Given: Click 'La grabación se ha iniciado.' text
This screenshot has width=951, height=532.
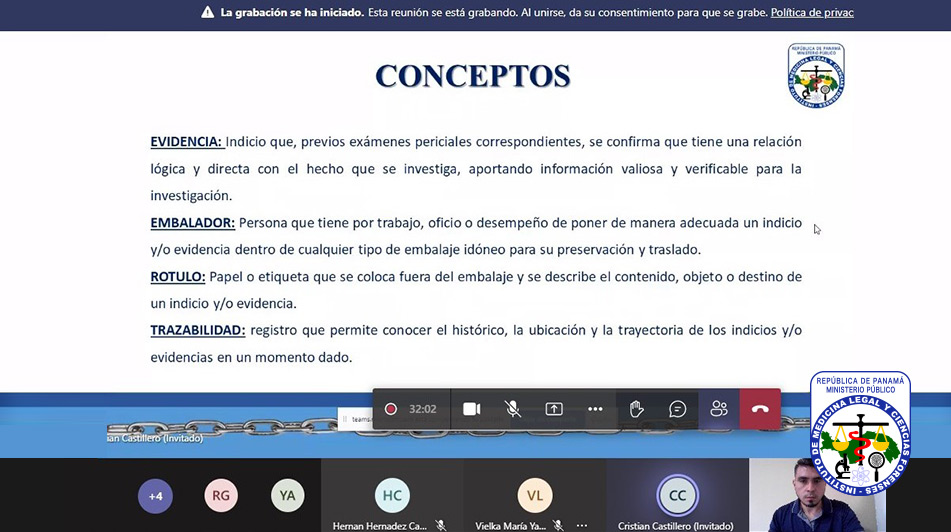Looking at the screenshot, I should tap(292, 13).
